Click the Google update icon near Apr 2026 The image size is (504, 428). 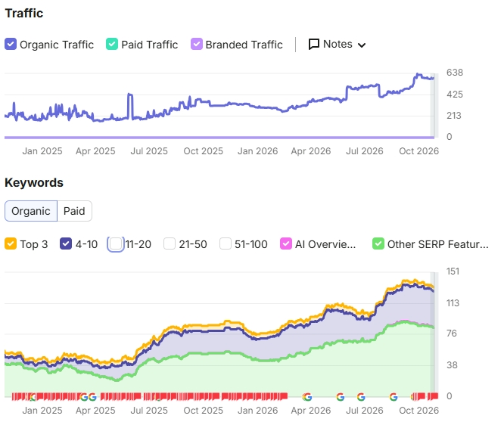coord(307,397)
